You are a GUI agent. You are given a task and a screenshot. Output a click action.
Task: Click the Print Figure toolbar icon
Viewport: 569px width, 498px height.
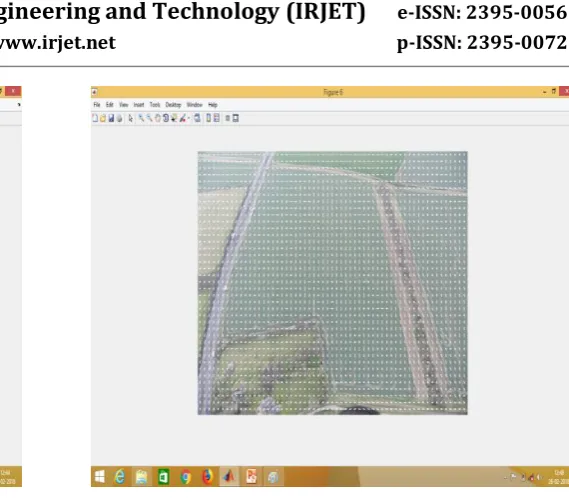pos(119,118)
